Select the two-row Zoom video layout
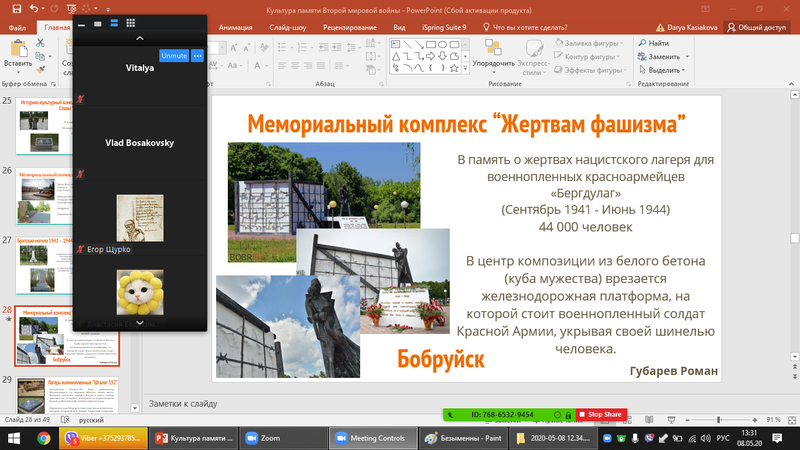 click(114, 23)
